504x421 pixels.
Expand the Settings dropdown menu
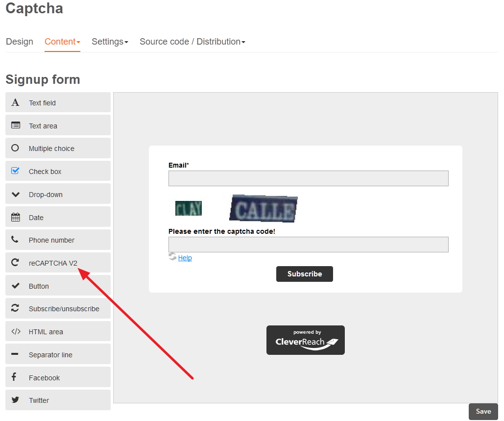point(110,42)
